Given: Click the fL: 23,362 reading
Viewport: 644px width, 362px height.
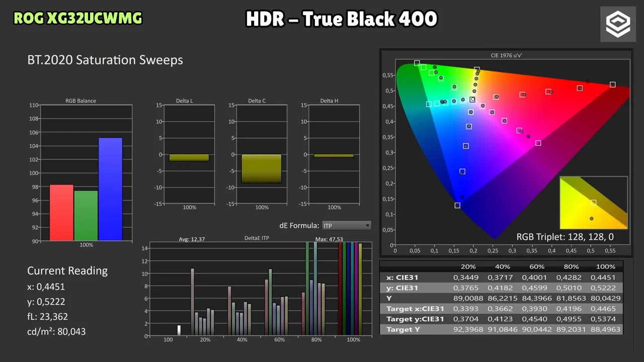Looking at the screenshot, I should tap(47, 317).
